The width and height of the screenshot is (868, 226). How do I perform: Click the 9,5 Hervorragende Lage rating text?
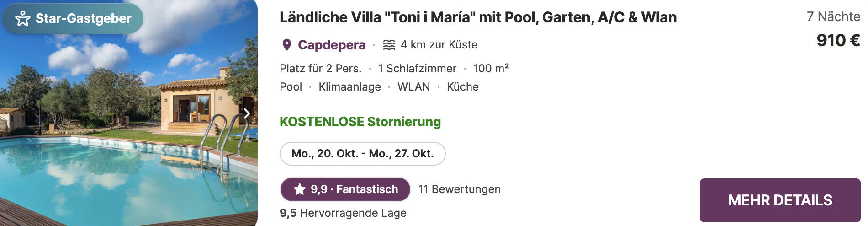pos(343,213)
